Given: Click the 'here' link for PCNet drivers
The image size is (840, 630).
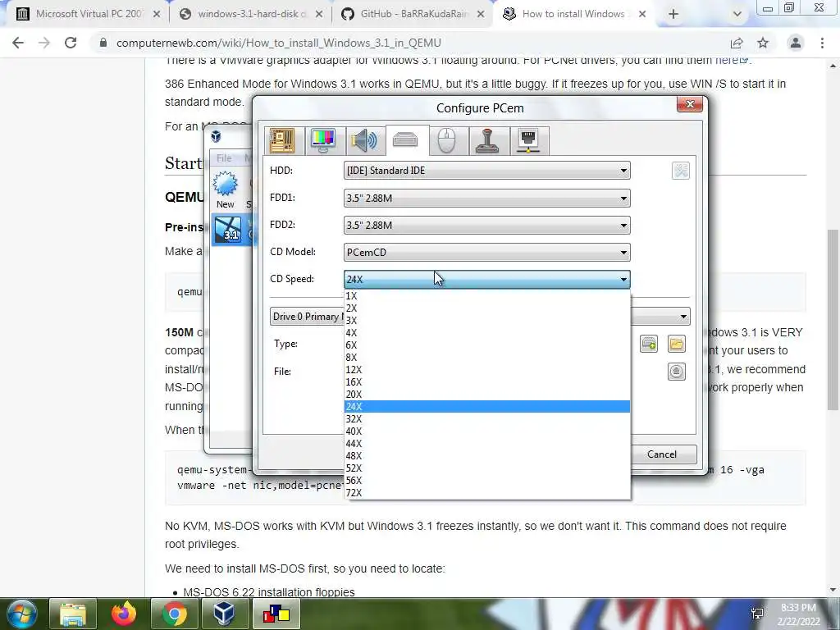Looking at the screenshot, I should 731,61.
